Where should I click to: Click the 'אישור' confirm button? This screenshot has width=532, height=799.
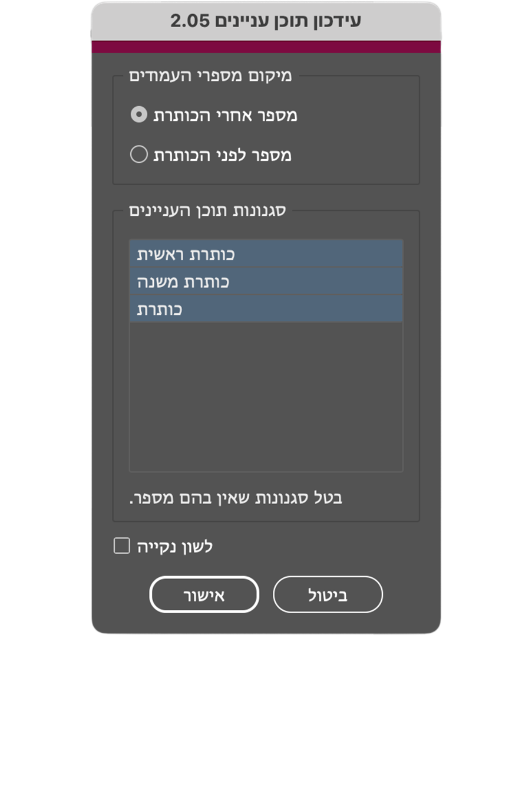click(204, 594)
